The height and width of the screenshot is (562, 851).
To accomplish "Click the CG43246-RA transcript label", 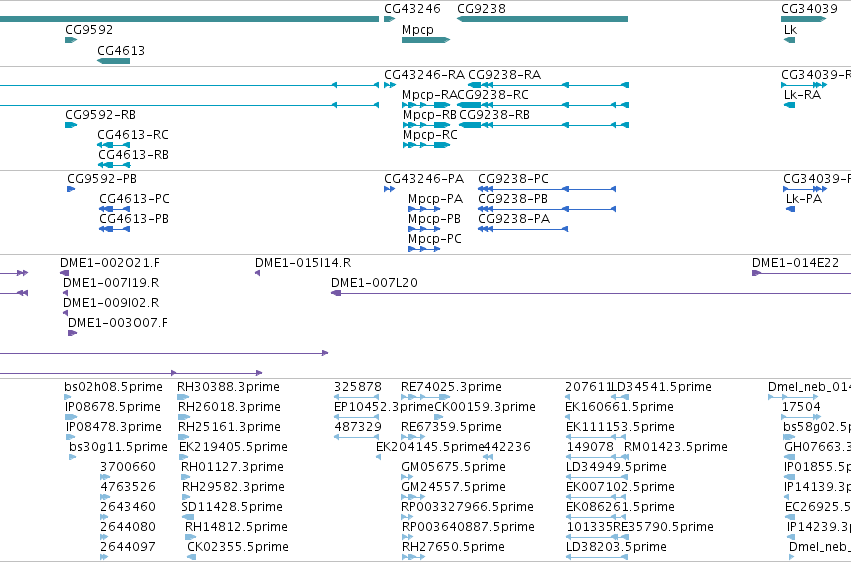I will pos(424,75).
